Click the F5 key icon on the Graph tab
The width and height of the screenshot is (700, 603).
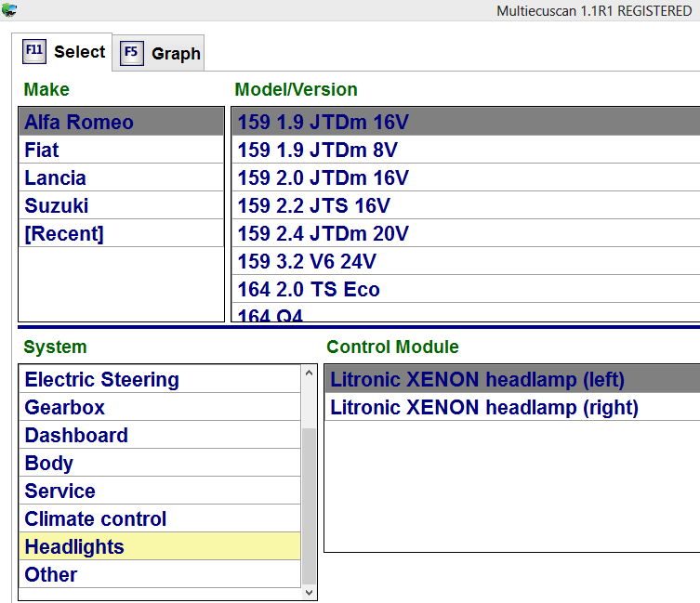pyautogui.click(x=132, y=53)
